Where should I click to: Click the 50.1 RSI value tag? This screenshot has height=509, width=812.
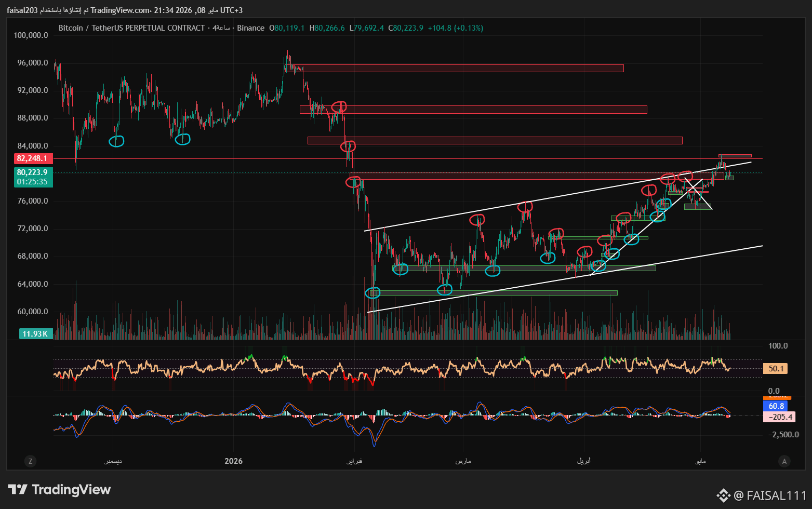pyautogui.click(x=776, y=369)
